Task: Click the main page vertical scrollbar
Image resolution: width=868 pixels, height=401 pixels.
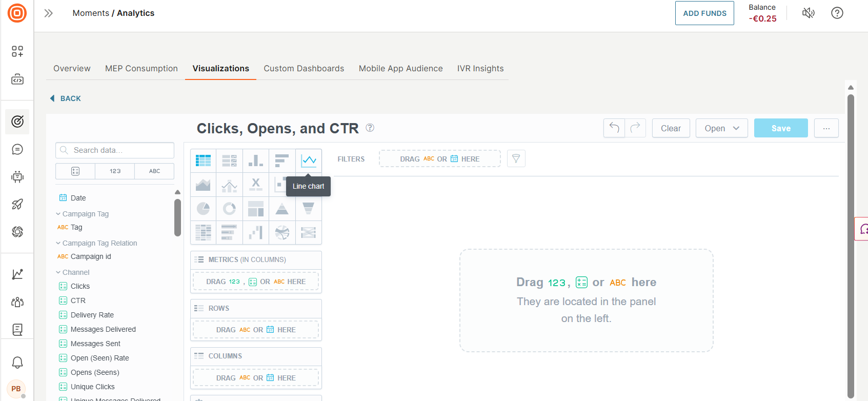Action: point(851,246)
